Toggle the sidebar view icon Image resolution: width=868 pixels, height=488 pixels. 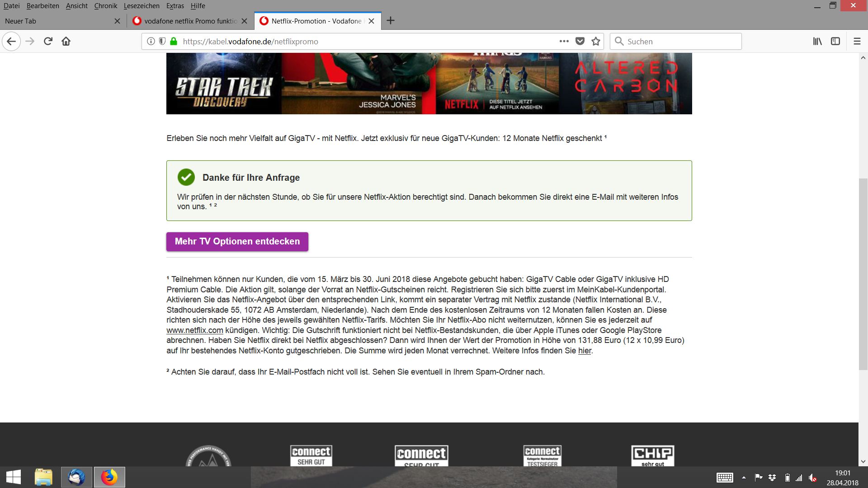(835, 41)
